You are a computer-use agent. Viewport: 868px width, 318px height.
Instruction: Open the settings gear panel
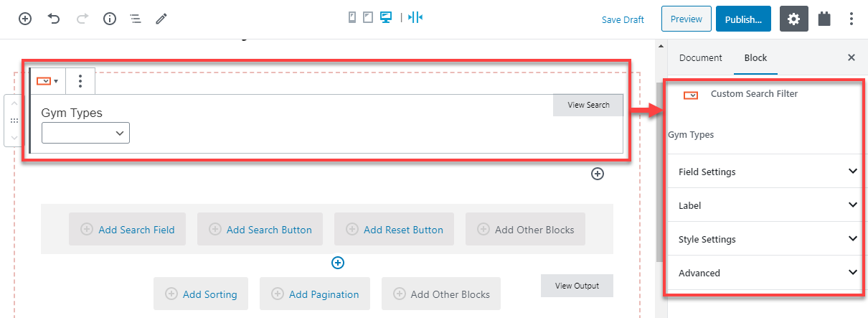(x=793, y=19)
